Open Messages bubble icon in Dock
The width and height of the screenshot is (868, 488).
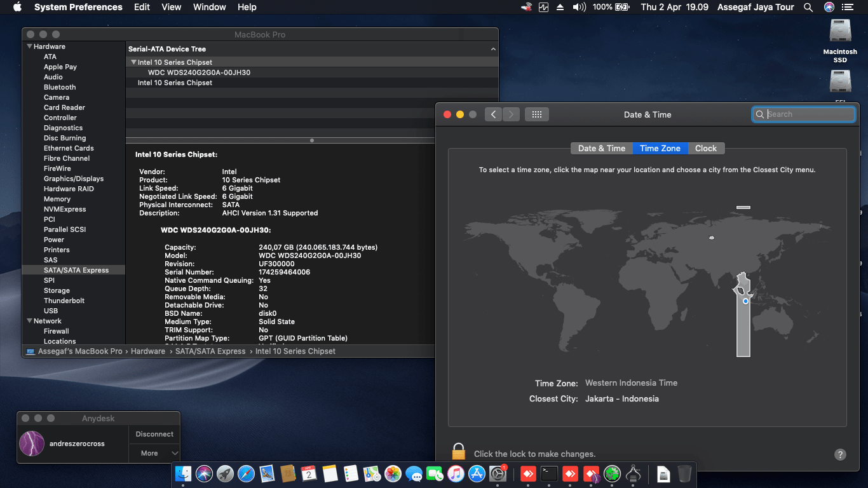click(414, 473)
